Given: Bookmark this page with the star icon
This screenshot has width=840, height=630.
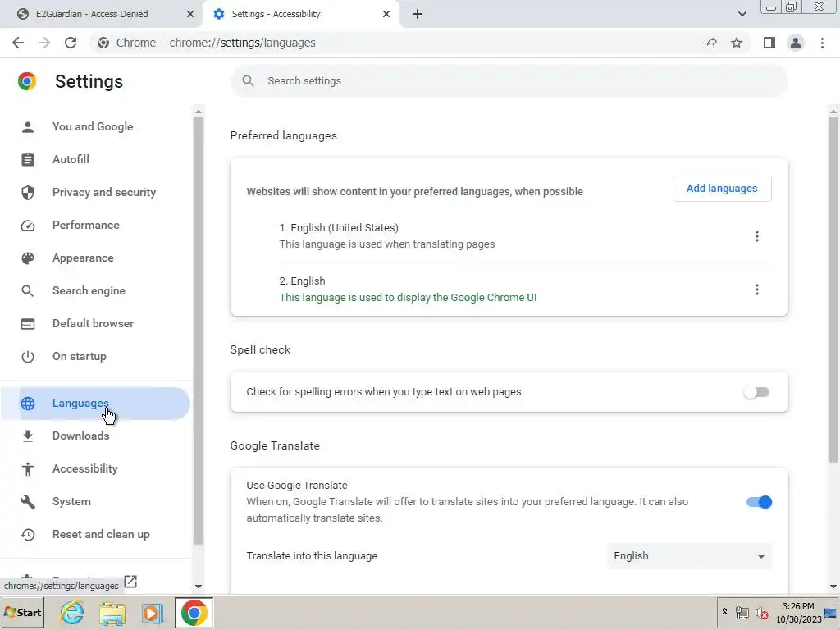Looking at the screenshot, I should [x=737, y=43].
